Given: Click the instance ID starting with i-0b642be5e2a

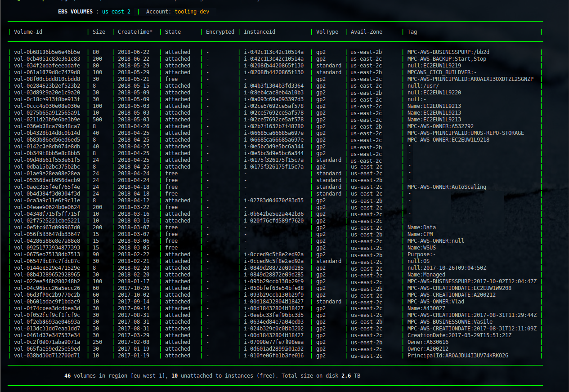Looking at the screenshot, I should click(x=273, y=214).
